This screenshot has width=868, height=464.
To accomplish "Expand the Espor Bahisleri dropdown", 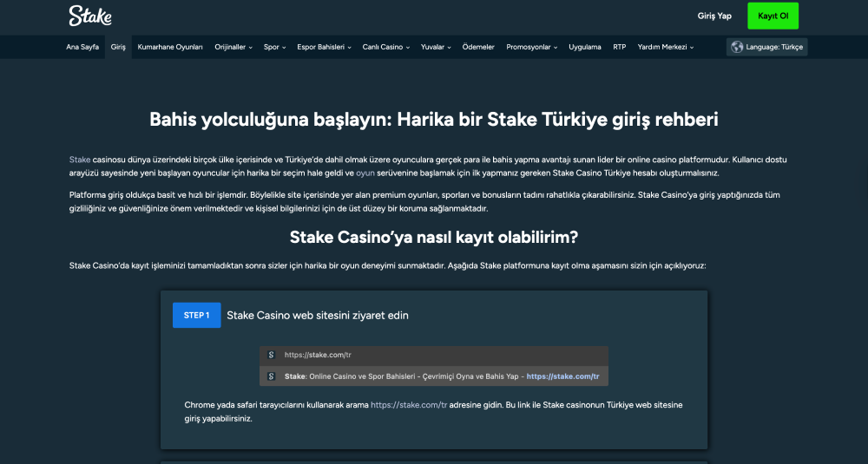I will pyautogui.click(x=324, y=47).
